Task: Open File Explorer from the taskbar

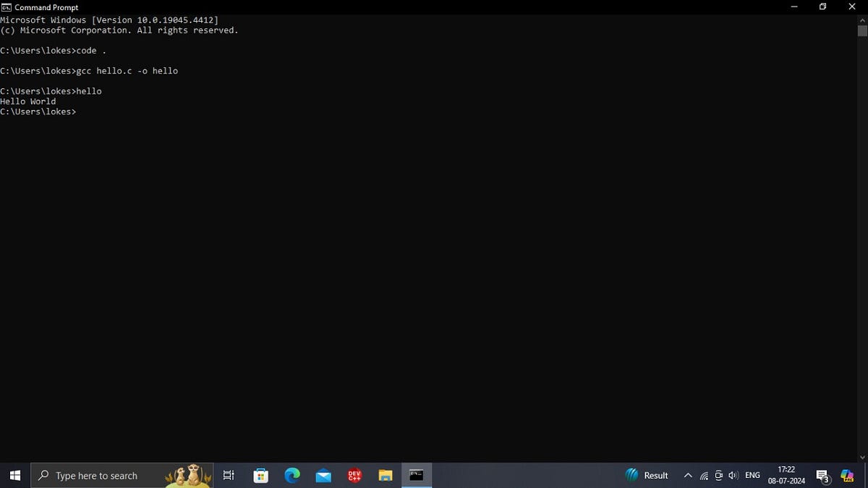Action: pyautogui.click(x=385, y=475)
